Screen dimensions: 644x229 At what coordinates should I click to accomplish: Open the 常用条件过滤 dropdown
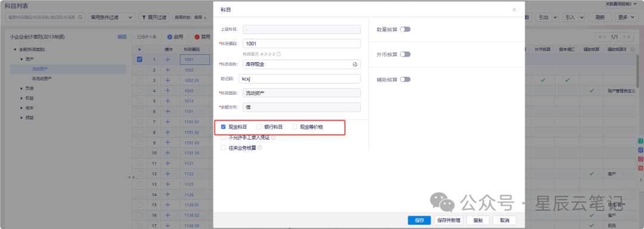112,17
